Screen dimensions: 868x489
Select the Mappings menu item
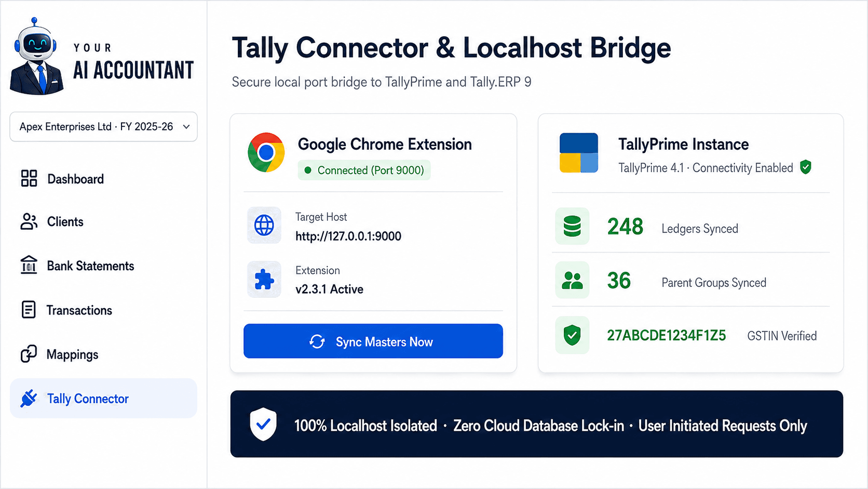point(103,354)
